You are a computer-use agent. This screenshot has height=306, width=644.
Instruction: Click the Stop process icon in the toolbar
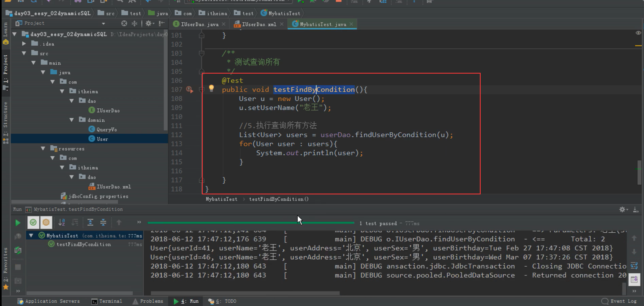click(x=338, y=1)
